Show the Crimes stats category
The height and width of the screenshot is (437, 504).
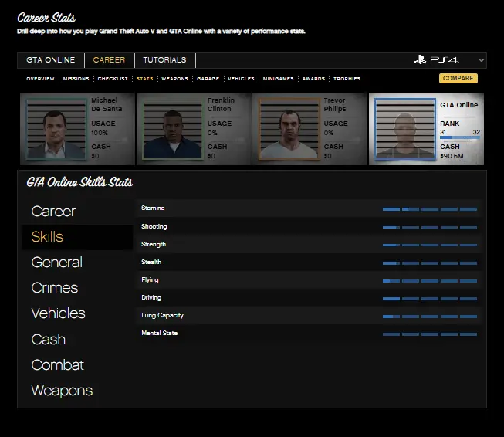(54, 288)
